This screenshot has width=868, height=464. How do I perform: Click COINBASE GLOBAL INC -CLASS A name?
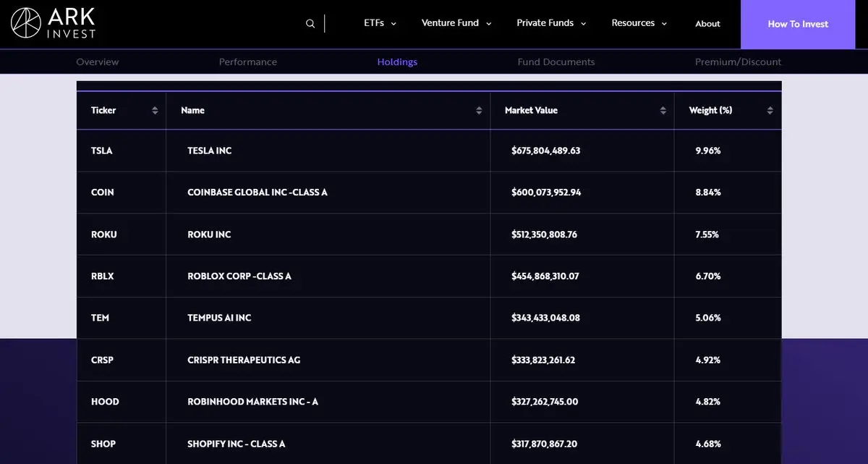pos(258,193)
